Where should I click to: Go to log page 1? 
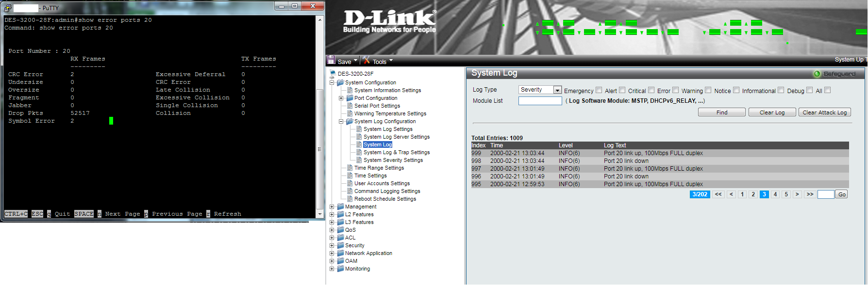coord(742,194)
